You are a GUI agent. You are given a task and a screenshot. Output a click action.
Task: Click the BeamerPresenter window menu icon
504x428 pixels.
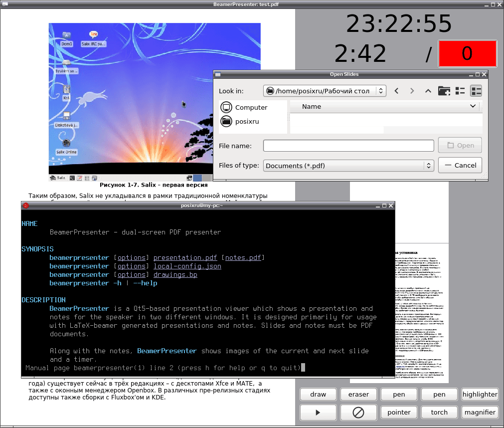[x=4, y=4]
